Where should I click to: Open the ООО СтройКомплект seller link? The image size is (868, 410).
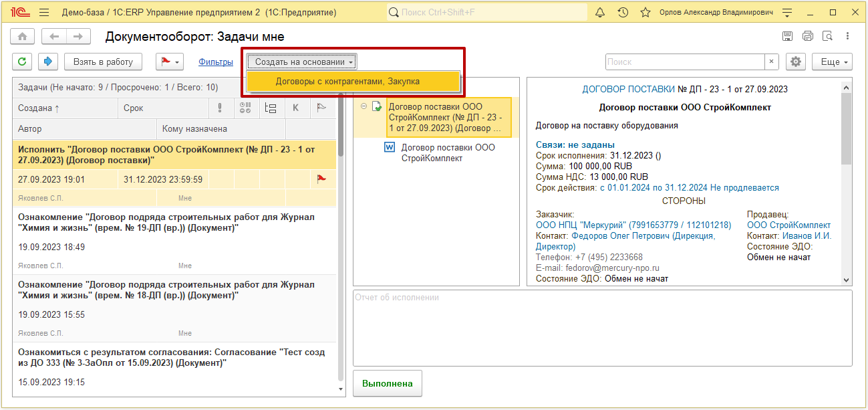[789, 225]
